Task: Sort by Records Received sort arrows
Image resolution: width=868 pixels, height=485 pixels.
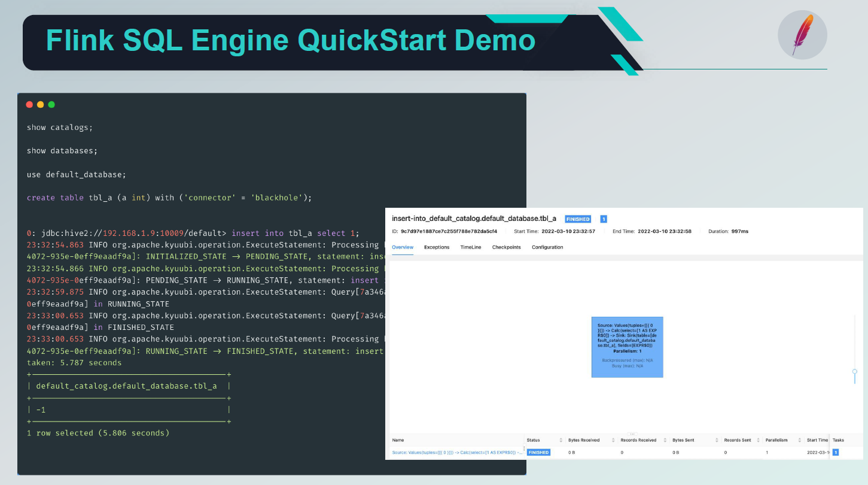Action: (665, 440)
